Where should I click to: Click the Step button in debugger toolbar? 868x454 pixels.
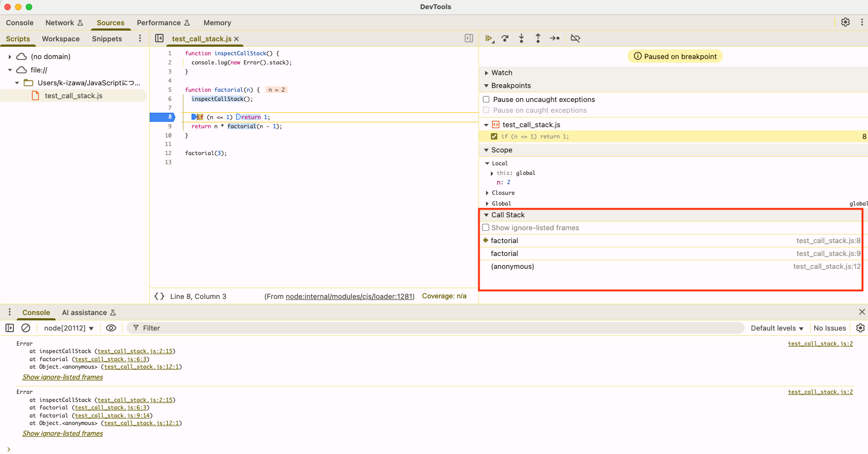[555, 38]
